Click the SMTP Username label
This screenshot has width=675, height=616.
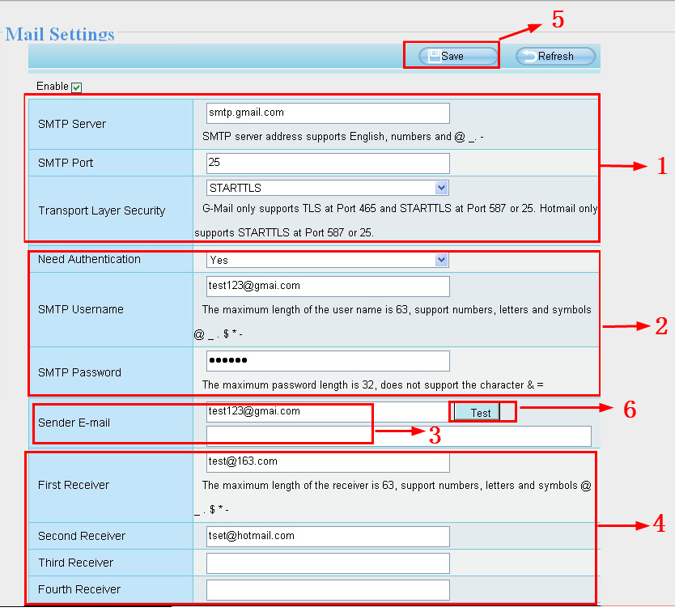click(80, 309)
